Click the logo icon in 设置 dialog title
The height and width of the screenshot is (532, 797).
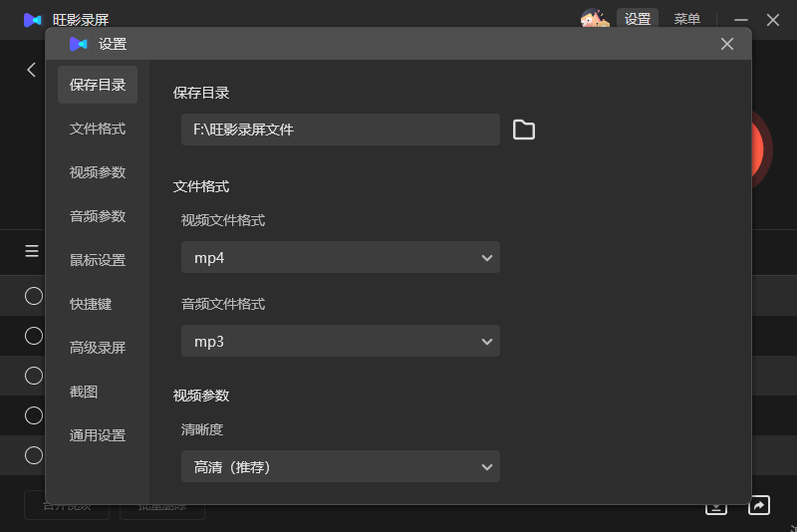click(x=78, y=44)
